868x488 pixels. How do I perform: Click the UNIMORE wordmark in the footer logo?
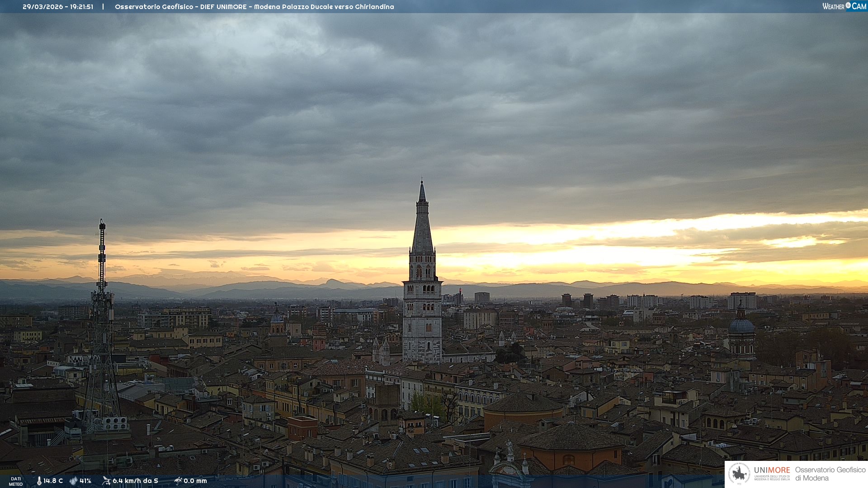click(x=772, y=470)
